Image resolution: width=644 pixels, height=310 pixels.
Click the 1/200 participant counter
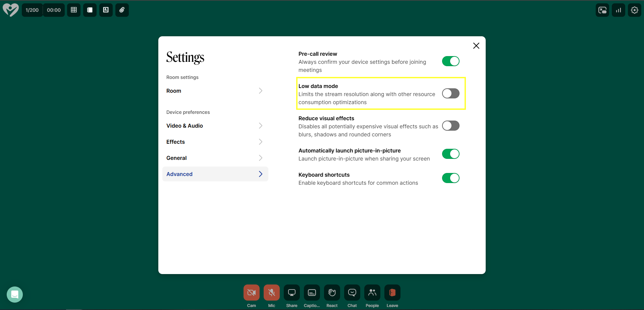tap(32, 10)
